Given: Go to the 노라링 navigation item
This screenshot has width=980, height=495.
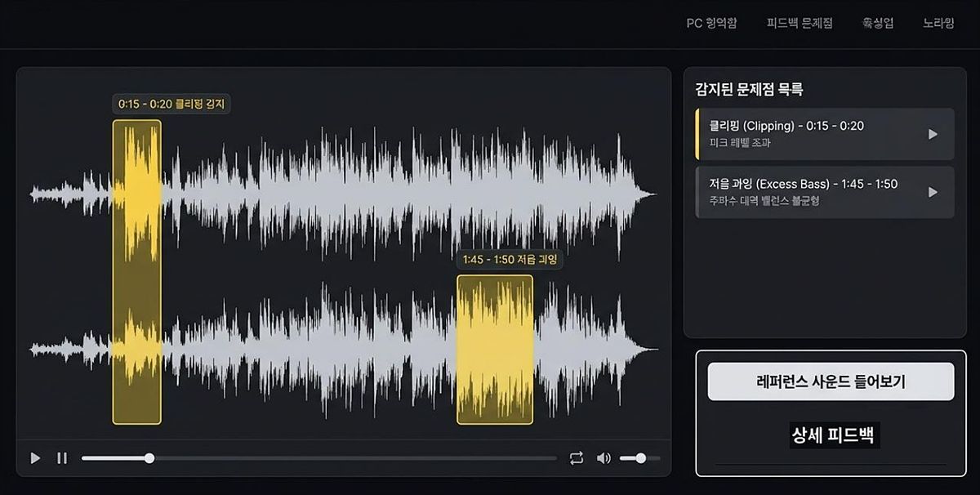Looking at the screenshot, I should [938, 23].
